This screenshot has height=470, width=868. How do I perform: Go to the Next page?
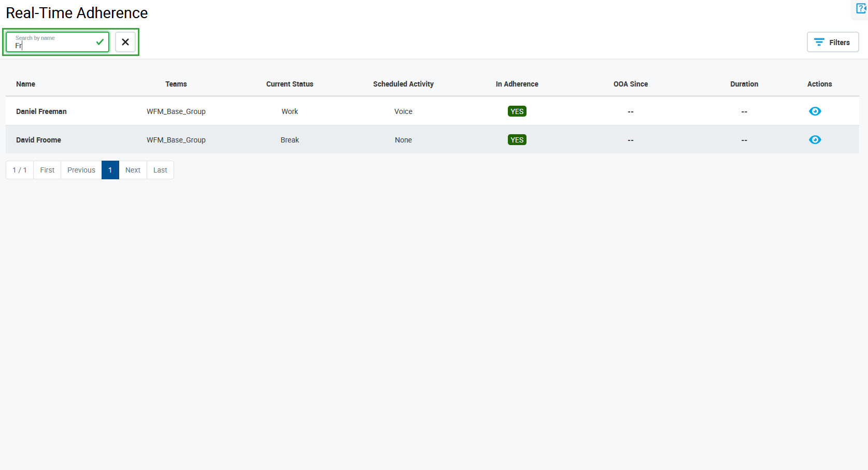click(x=133, y=170)
